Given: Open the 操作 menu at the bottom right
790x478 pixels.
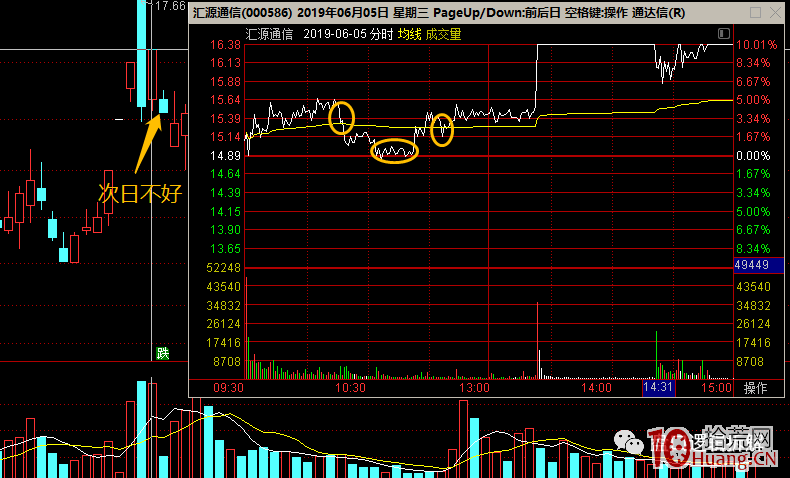Looking at the screenshot, I should pyautogui.click(x=755, y=388).
